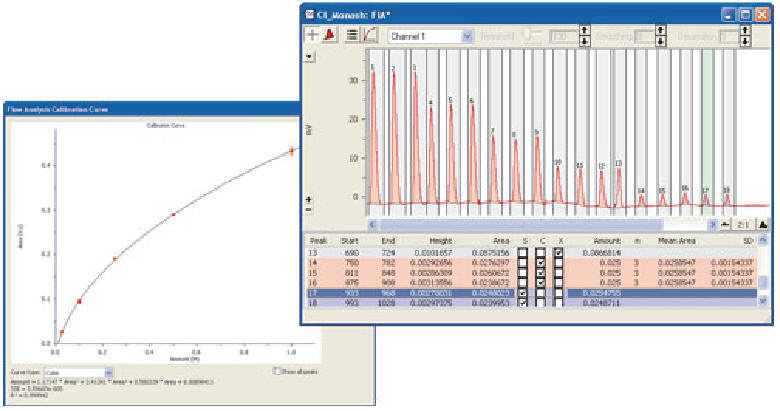Image resolution: width=780 pixels, height=411 pixels.
Task: Decrease Decimation with the down stepper
Action: pyautogui.click(x=745, y=41)
